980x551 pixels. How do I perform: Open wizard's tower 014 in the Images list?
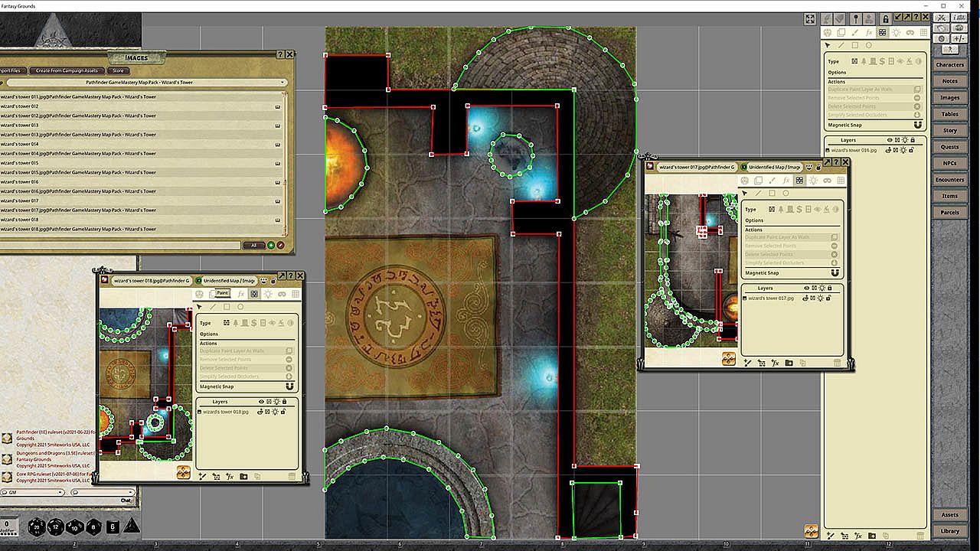point(140,144)
